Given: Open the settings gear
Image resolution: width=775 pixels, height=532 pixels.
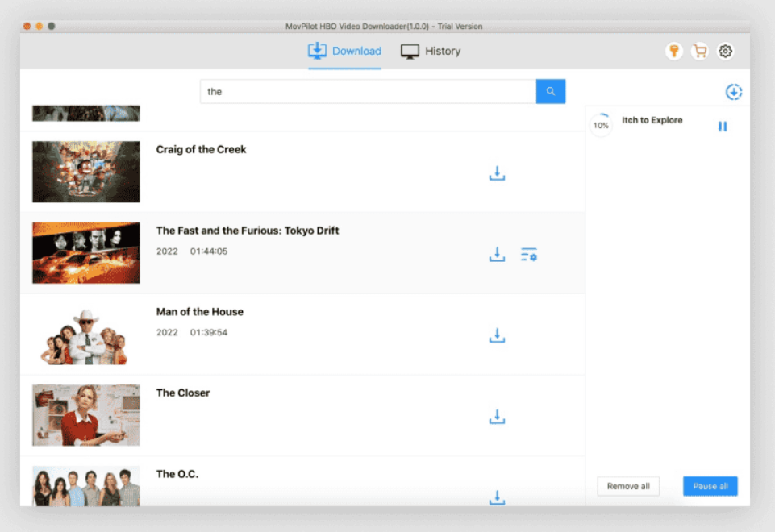Looking at the screenshot, I should [x=725, y=52].
